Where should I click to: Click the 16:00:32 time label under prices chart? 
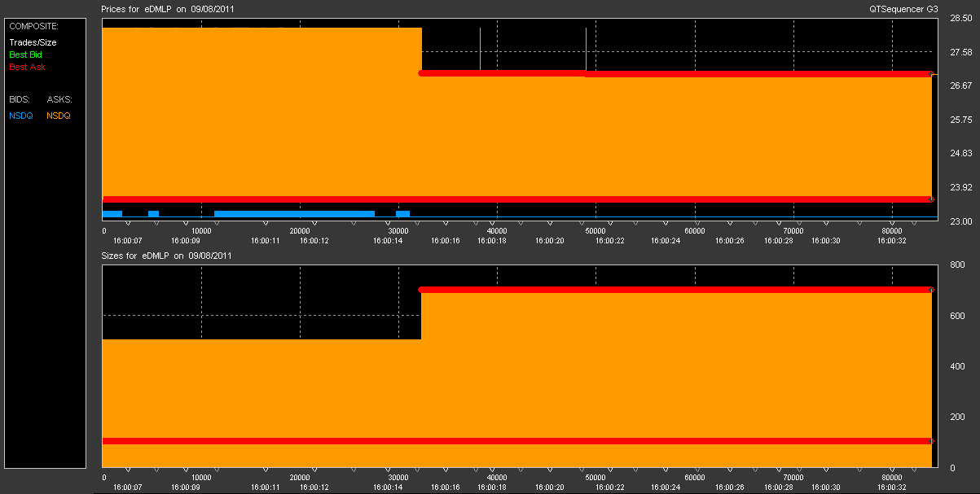[892, 241]
